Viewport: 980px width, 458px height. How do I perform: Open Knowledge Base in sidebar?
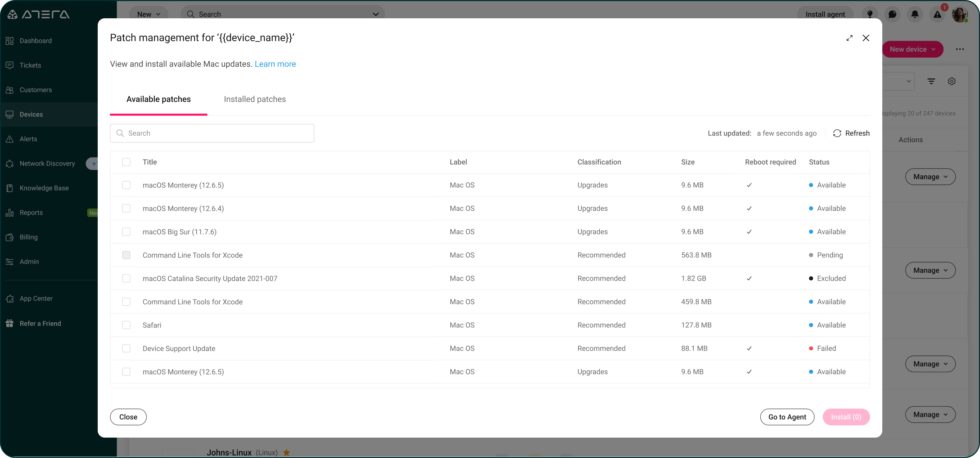(x=44, y=188)
